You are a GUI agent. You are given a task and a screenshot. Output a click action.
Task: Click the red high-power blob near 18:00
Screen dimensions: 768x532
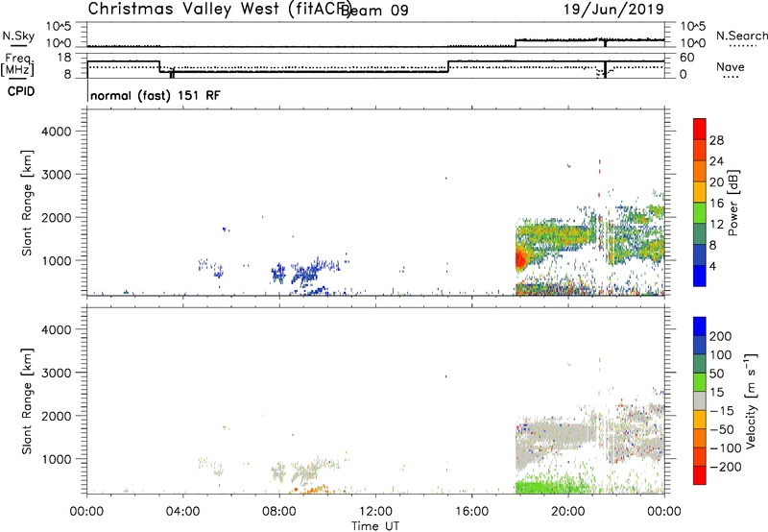click(521, 258)
